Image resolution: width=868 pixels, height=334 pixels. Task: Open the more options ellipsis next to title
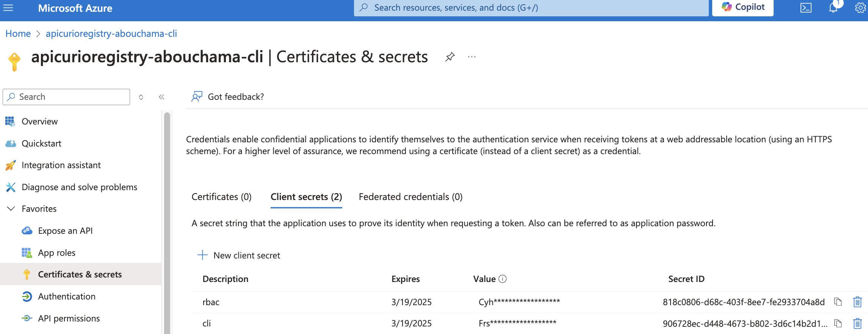pos(472,57)
